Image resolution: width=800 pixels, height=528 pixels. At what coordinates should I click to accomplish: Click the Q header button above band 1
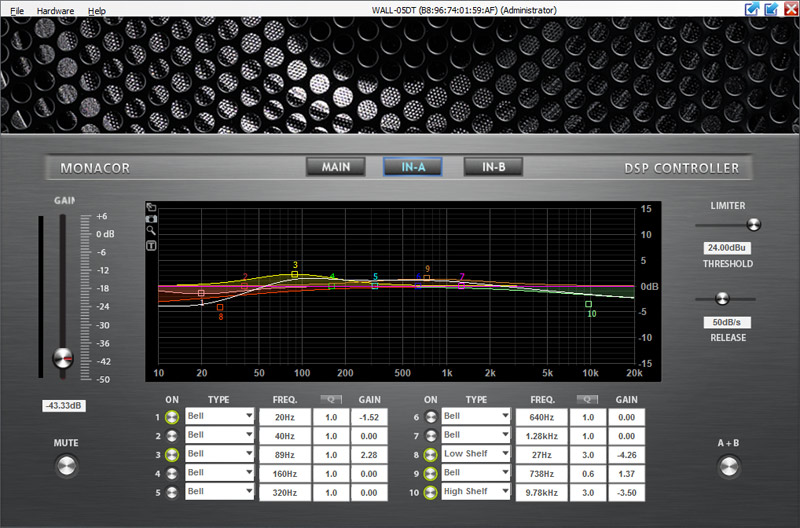point(329,399)
